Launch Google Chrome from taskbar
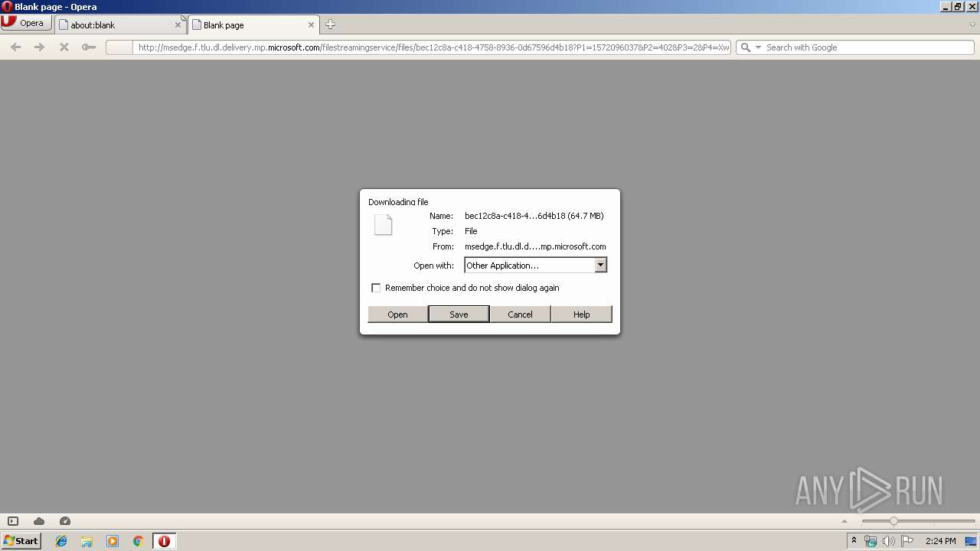Image resolution: width=980 pixels, height=551 pixels. click(138, 541)
